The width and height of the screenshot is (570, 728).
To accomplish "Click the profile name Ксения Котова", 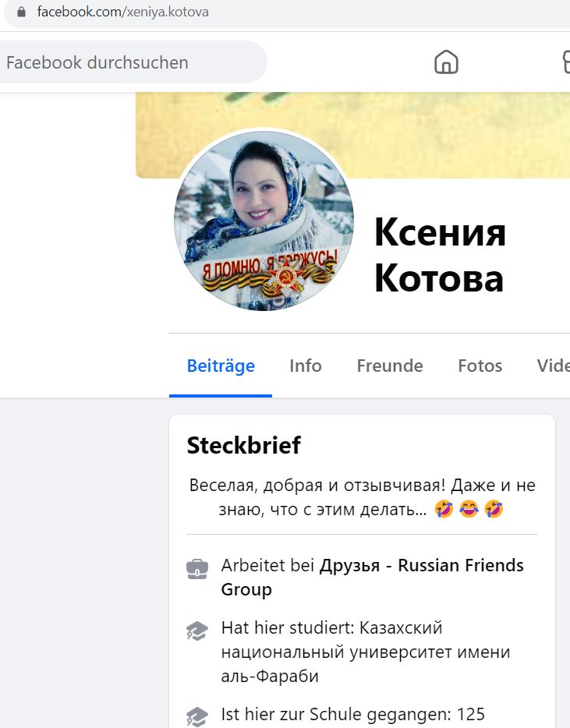I will click(440, 256).
